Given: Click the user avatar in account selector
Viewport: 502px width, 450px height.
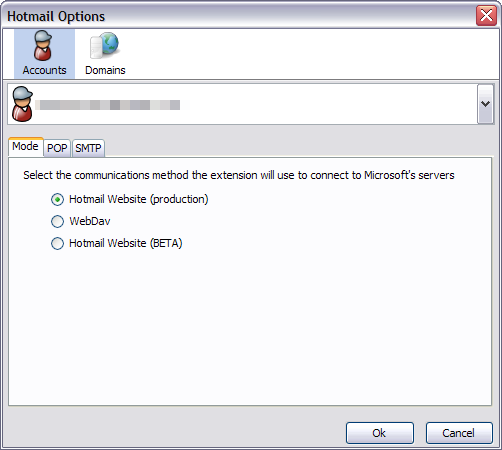Looking at the screenshot, I should pyautogui.click(x=22, y=104).
